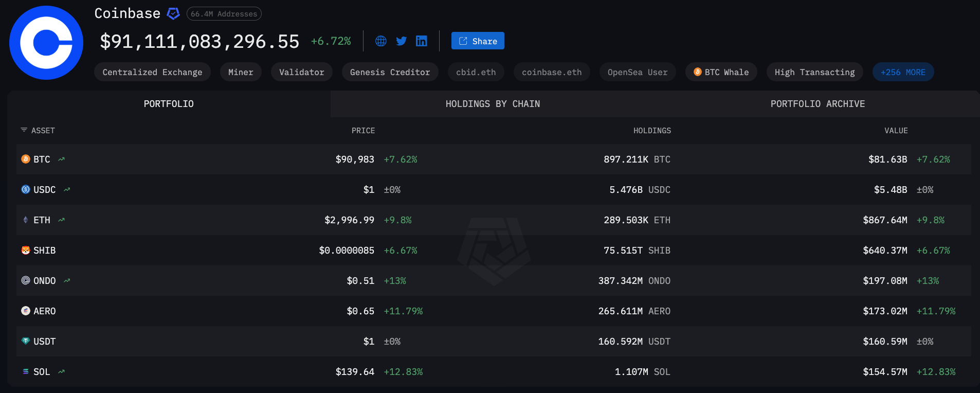980x393 pixels.
Task: Open the BTC trend chart icon
Action: 62,159
